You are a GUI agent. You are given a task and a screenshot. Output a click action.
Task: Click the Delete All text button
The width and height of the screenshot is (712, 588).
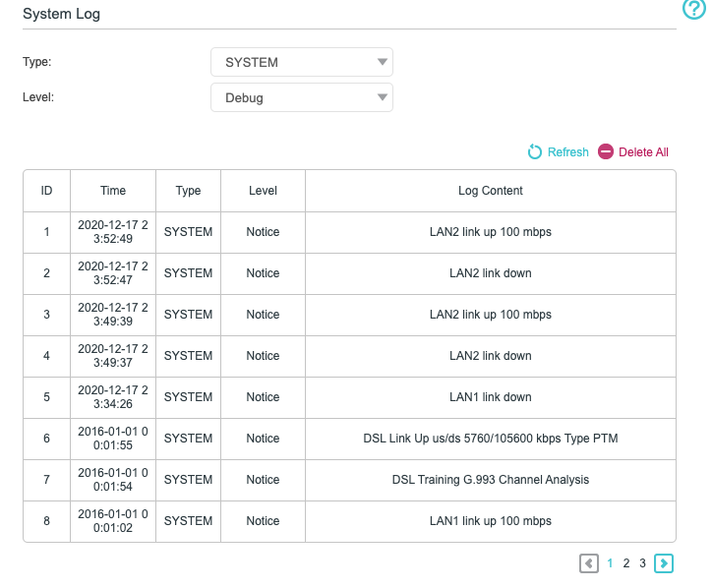(x=643, y=152)
